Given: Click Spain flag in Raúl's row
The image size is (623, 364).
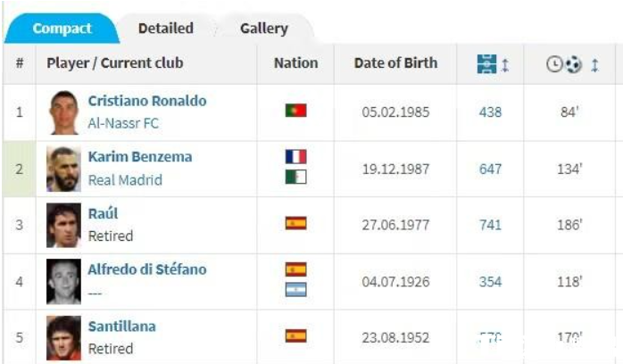Looking at the screenshot, I should point(295,223).
